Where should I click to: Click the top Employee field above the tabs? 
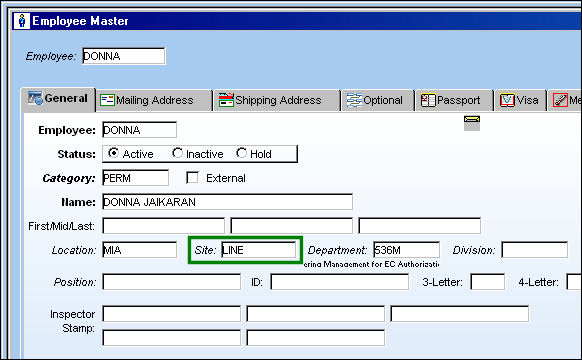click(124, 56)
